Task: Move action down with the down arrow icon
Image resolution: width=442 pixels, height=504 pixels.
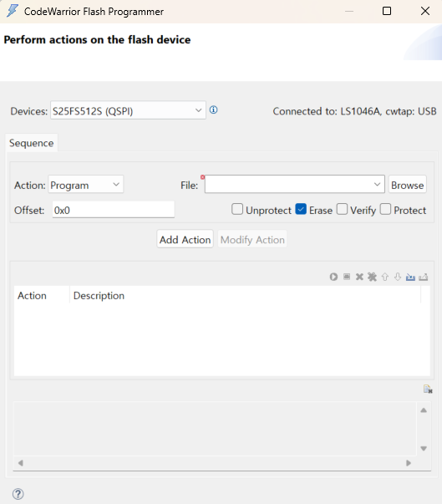Action: [x=398, y=277]
